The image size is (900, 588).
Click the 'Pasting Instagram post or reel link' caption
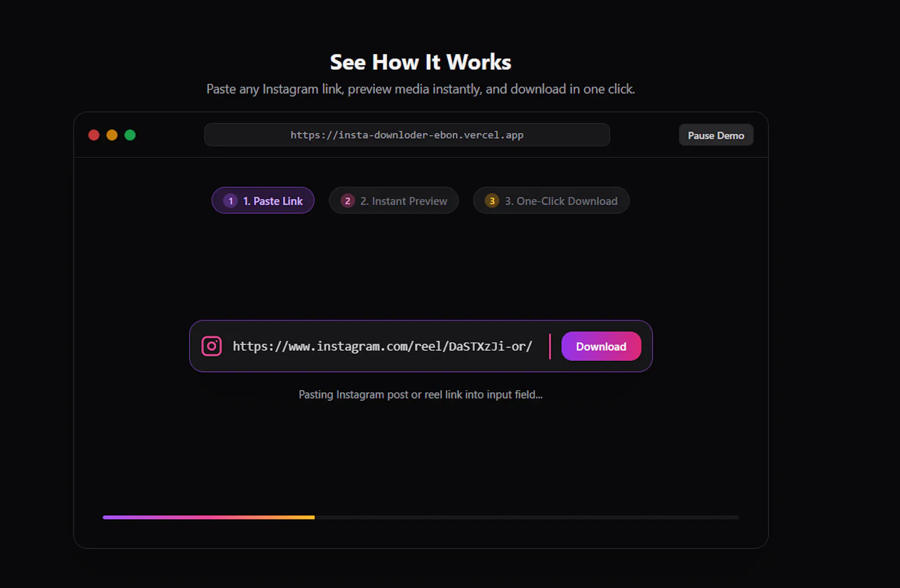click(x=421, y=395)
